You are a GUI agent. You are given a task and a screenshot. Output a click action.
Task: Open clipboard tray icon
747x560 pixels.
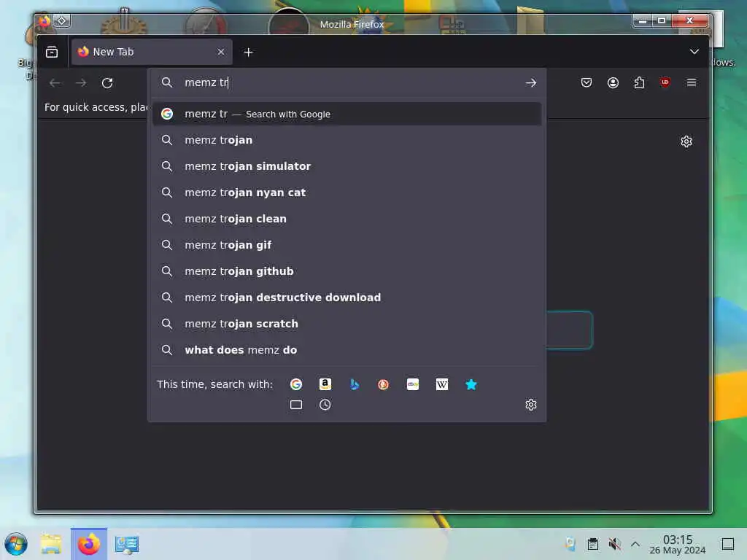click(592, 544)
